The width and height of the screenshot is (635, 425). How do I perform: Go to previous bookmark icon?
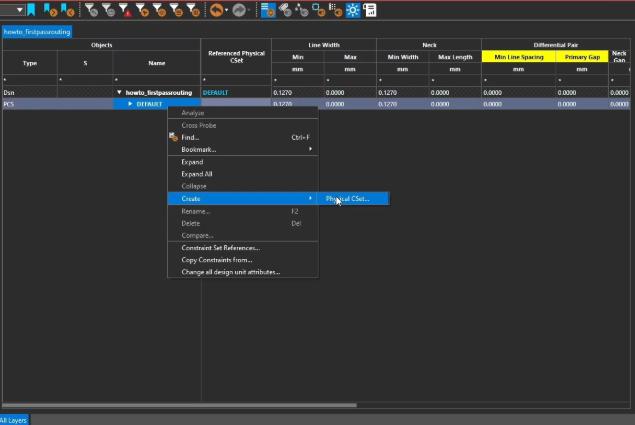pyautogui.click(x=67, y=10)
